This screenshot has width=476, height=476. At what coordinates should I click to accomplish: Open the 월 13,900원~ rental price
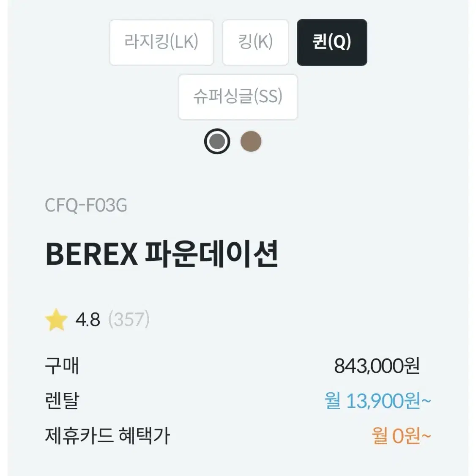[x=378, y=401]
